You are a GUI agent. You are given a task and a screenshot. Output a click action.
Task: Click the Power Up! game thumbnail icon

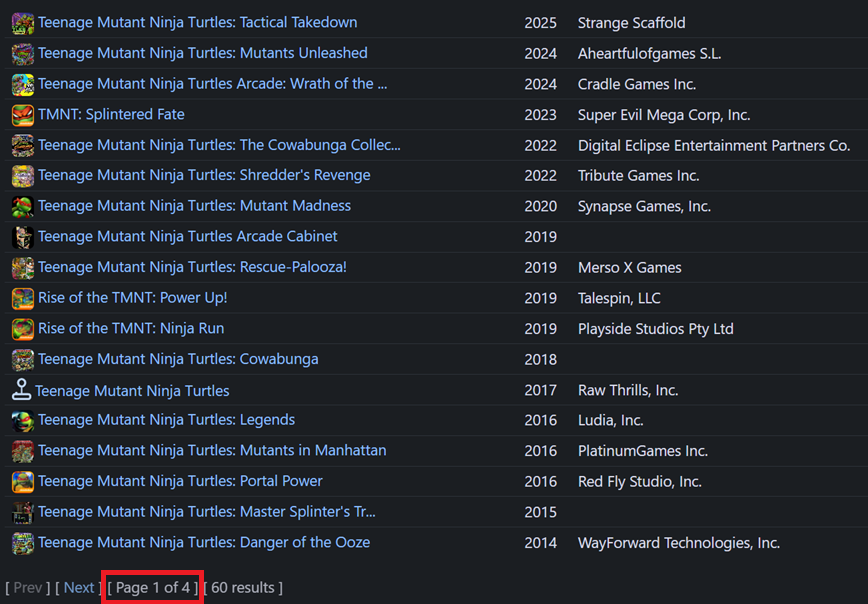click(23, 298)
